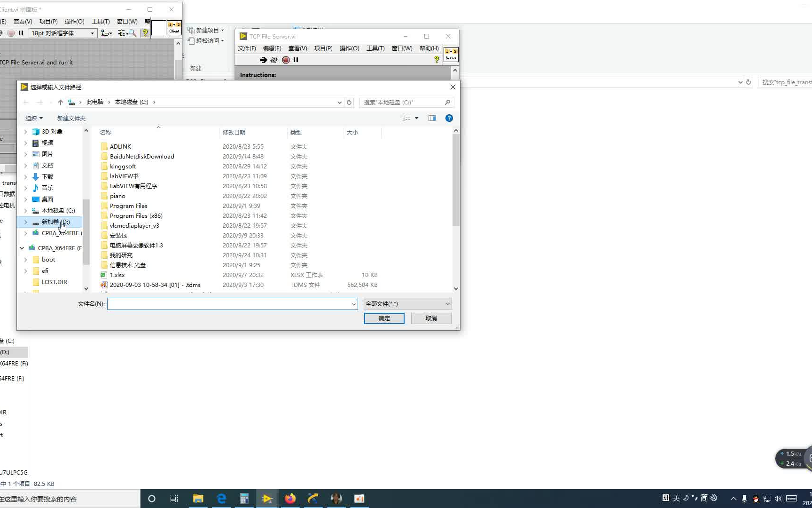The height and width of the screenshot is (508, 812).
Task: Click the volume icon in system tray
Action: (778, 499)
